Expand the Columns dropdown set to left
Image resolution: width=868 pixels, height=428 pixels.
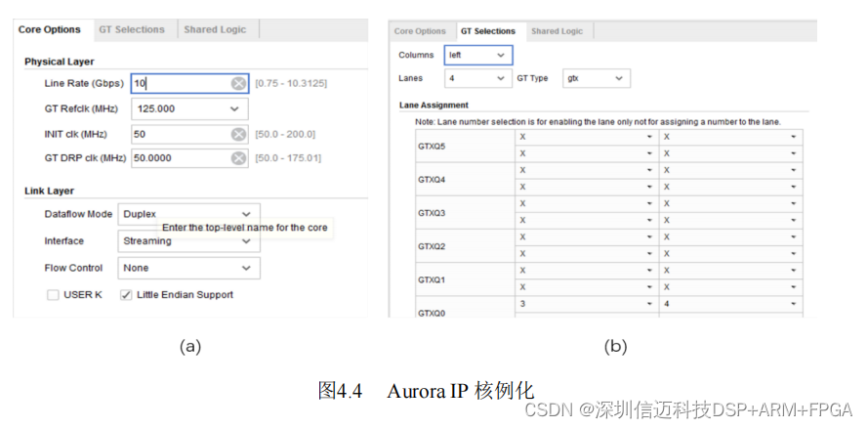coord(477,56)
